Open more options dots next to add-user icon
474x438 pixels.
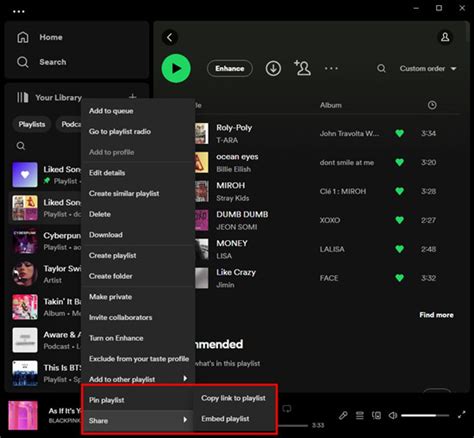click(x=331, y=68)
